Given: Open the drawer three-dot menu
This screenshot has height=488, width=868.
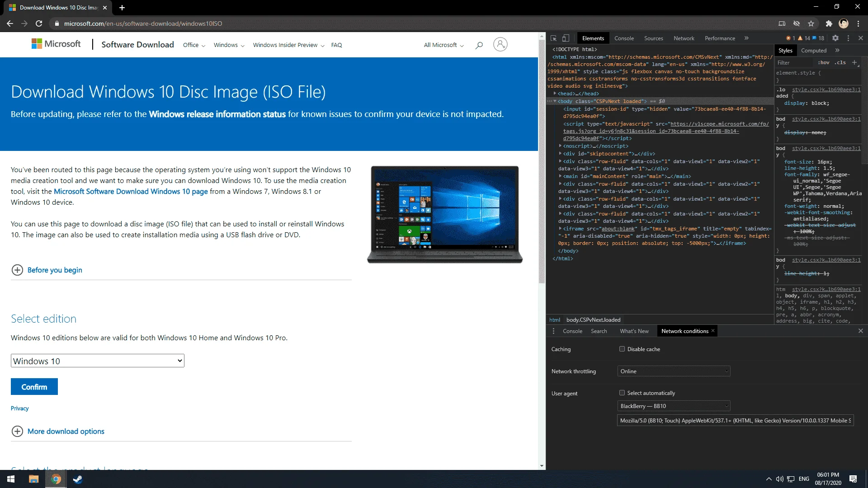Looking at the screenshot, I should click(x=554, y=331).
